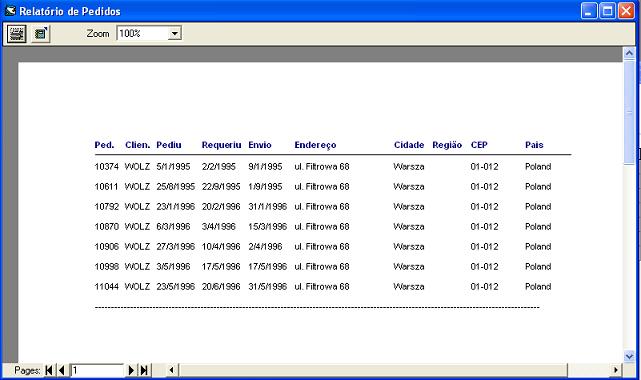Click the date 20/6/1996
Screen dimensions: 641x380
click(221, 287)
